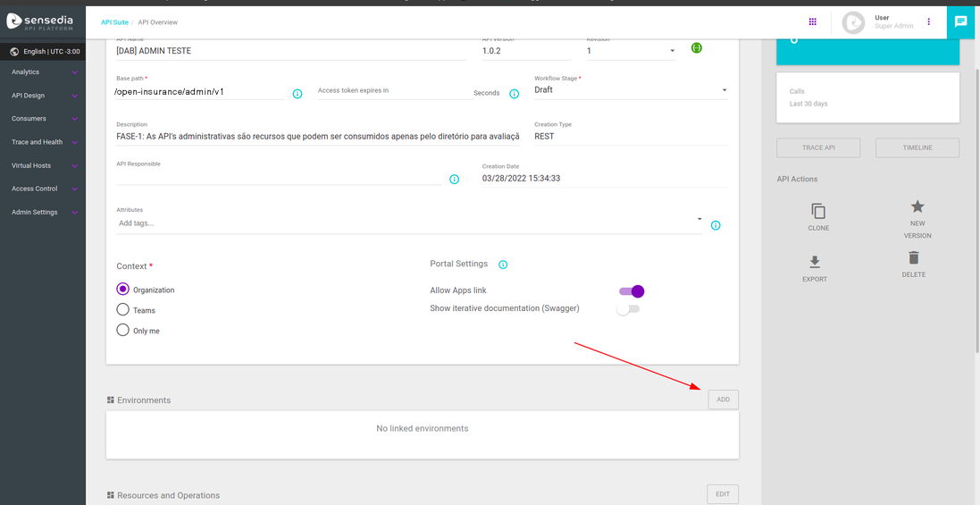Click the Delete trash icon
The height and width of the screenshot is (505, 980).
(x=913, y=258)
